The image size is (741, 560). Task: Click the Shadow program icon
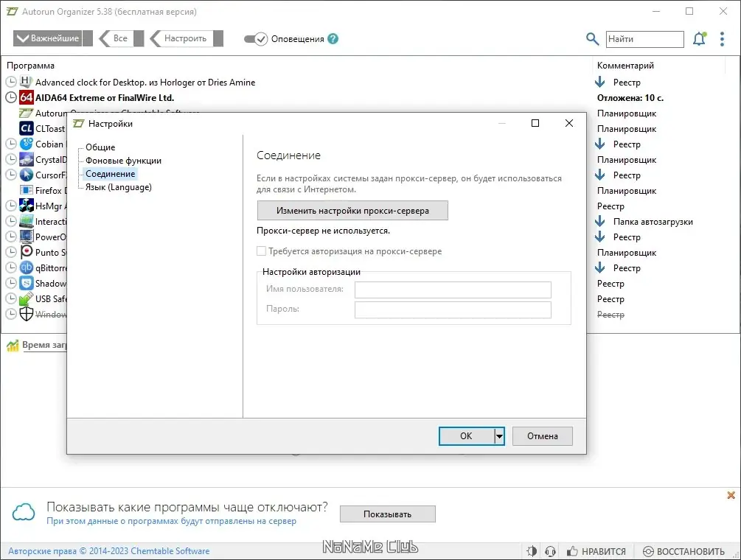coord(27,283)
